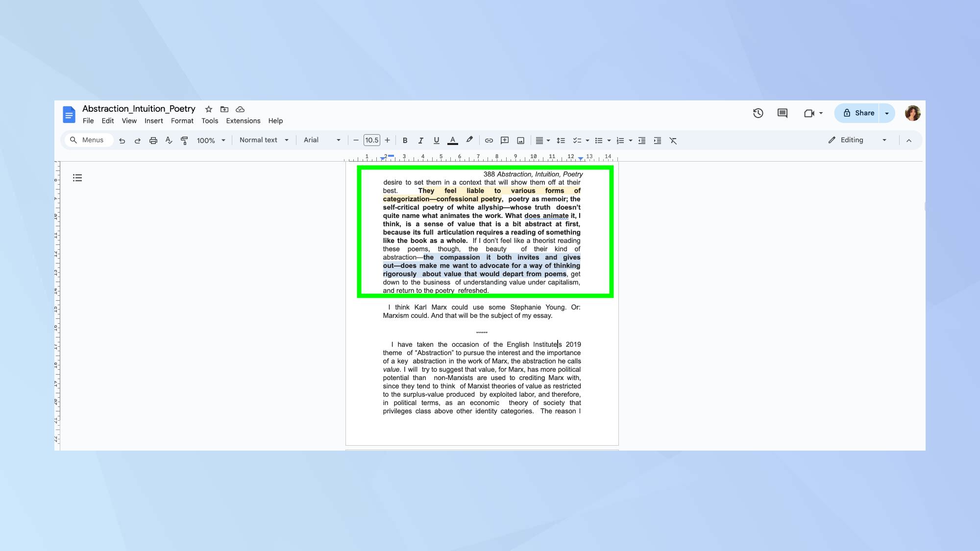
Task: Click the undo arrow icon
Action: coord(122,141)
